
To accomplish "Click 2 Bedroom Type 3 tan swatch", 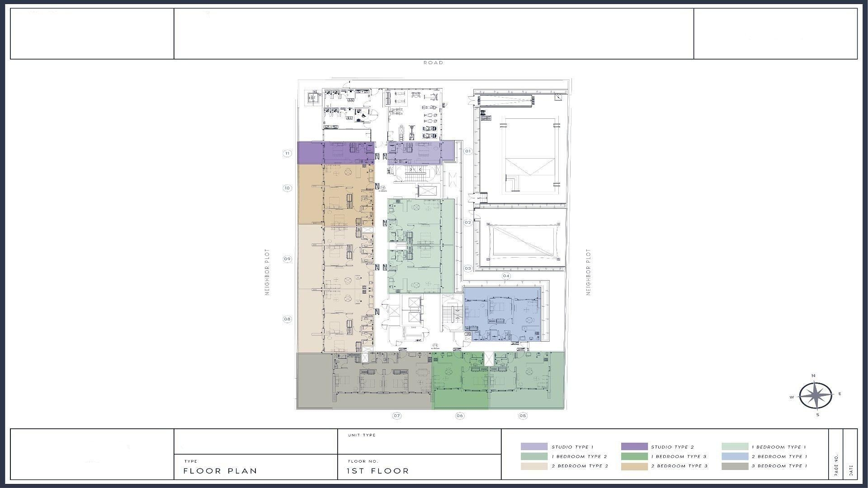I will pyautogui.click(x=634, y=466).
